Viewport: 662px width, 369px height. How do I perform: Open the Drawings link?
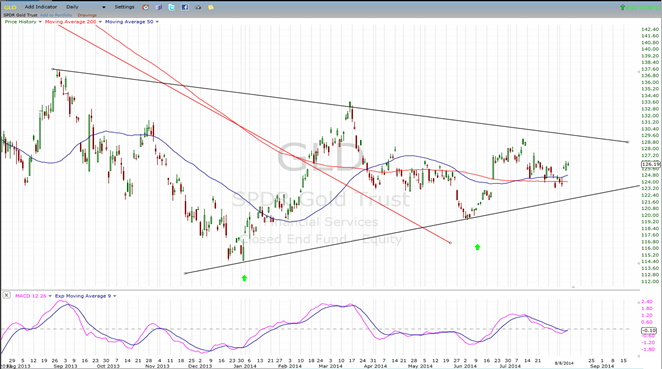[87, 15]
